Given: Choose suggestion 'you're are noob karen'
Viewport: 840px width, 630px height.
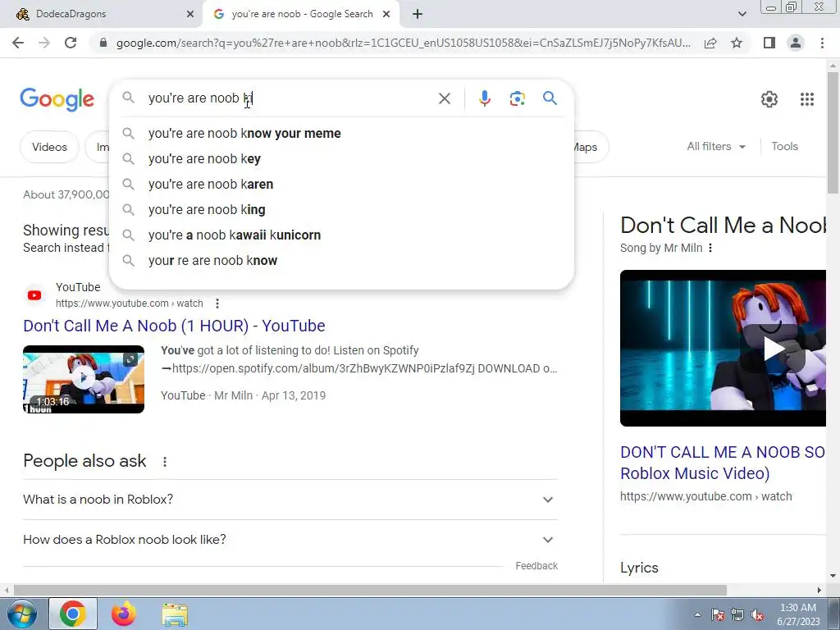Looking at the screenshot, I should click(x=341, y=185).
